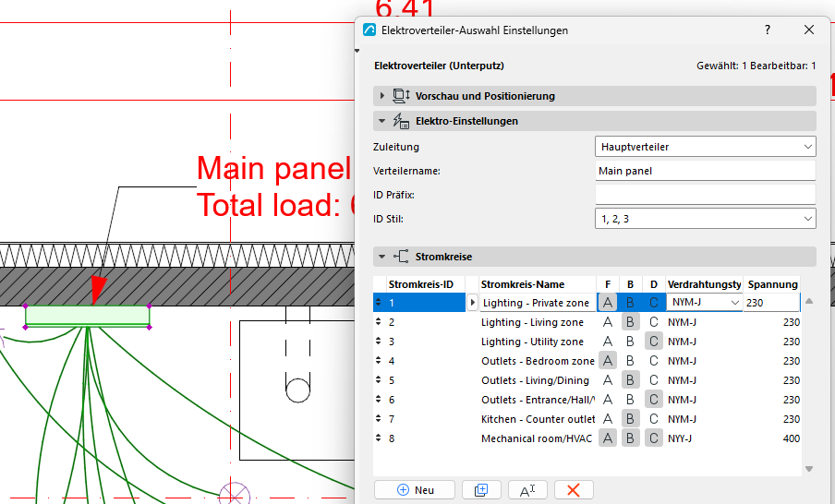Click the Main panel label in drawing
Viewport: 835px width, 504px height.
274,168
